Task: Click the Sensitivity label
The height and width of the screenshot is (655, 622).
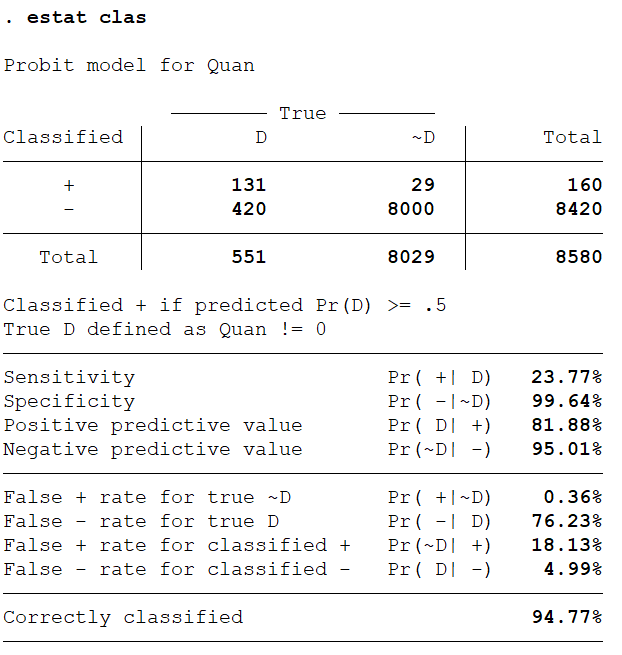Action: pos(69,378)
